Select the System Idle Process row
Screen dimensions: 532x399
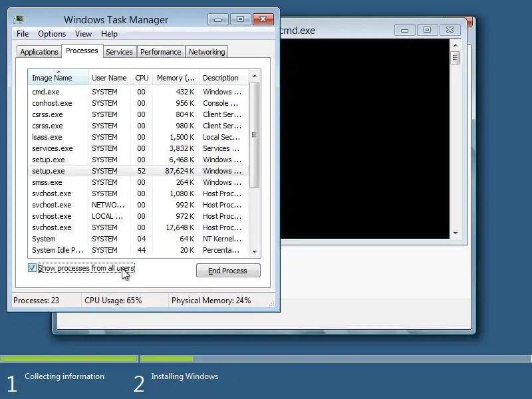138,250
